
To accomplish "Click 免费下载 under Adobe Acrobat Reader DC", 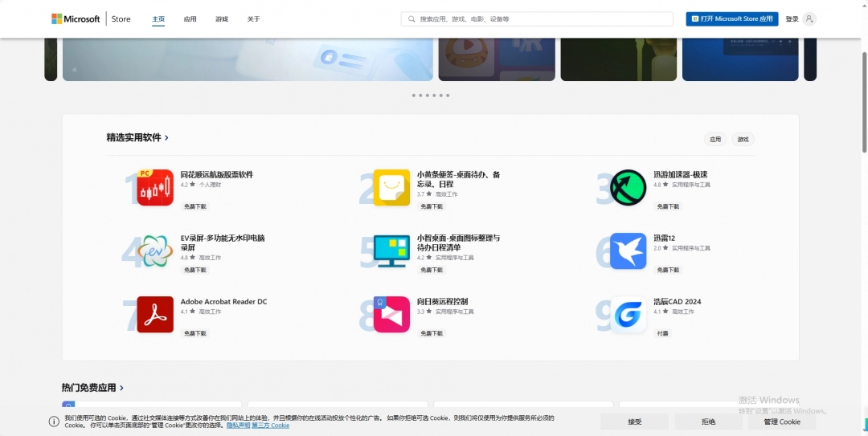I will click(194, 334).
